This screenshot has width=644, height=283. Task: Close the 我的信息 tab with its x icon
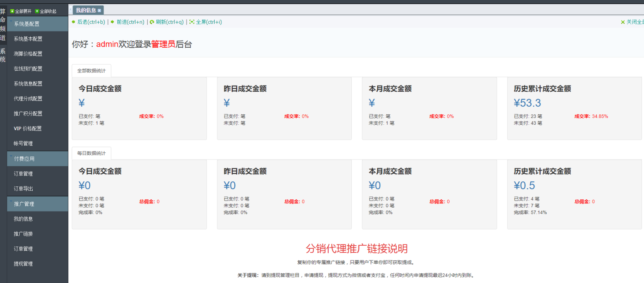(x=99, y=10)
